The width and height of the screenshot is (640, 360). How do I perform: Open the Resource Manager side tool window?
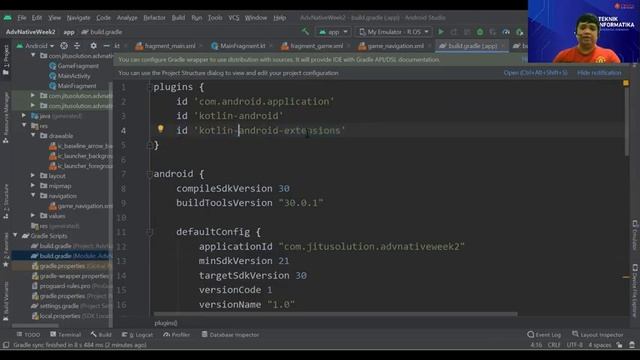6,118
